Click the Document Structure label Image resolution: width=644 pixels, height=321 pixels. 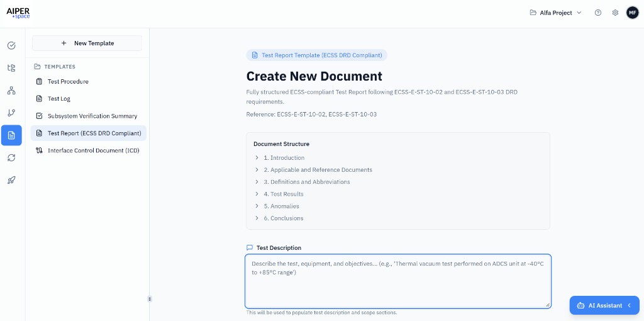(x=281, y=144)
